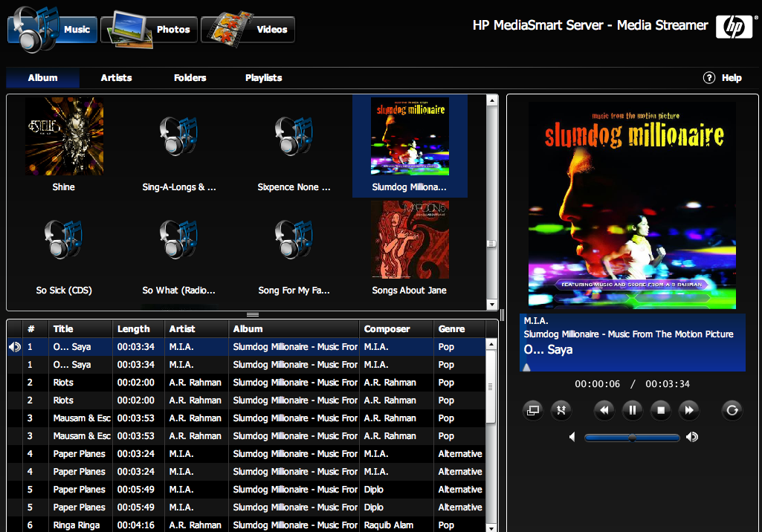Skip to the next track
The image size is (762, 532).
click(x=689, y=411)
